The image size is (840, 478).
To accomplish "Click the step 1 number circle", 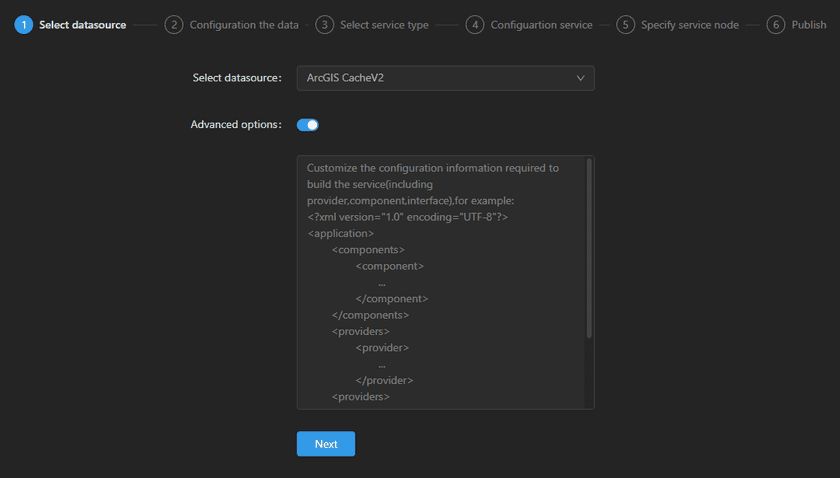I will tap(23, 25).
